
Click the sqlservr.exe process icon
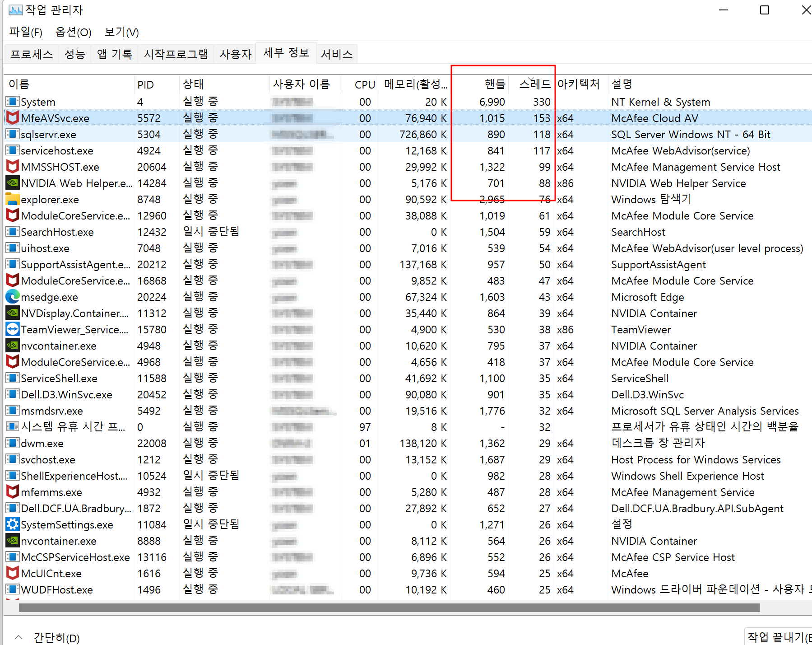tap(12, 134)
